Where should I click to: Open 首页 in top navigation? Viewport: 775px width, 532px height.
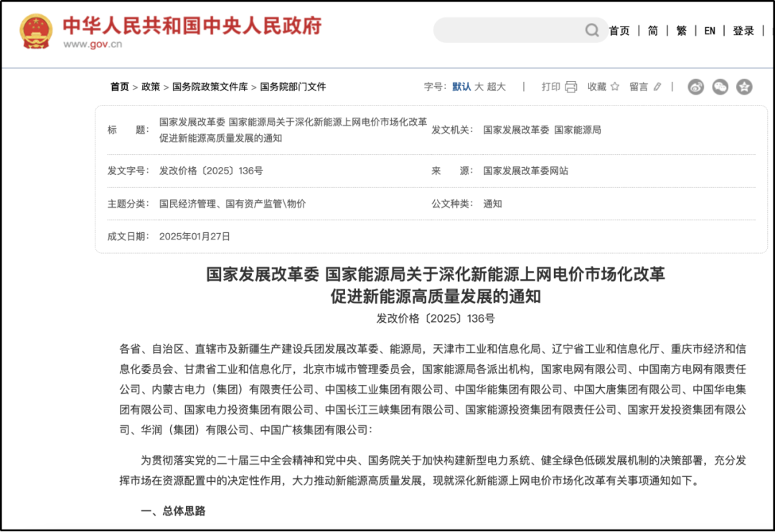[619, 31]
